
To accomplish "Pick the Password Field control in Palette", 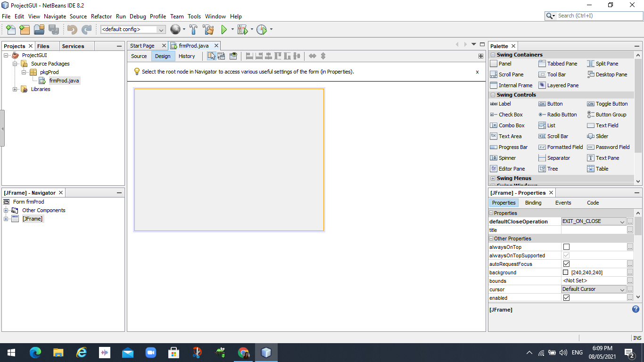I will pyautogui.click(x=608, y=147).
